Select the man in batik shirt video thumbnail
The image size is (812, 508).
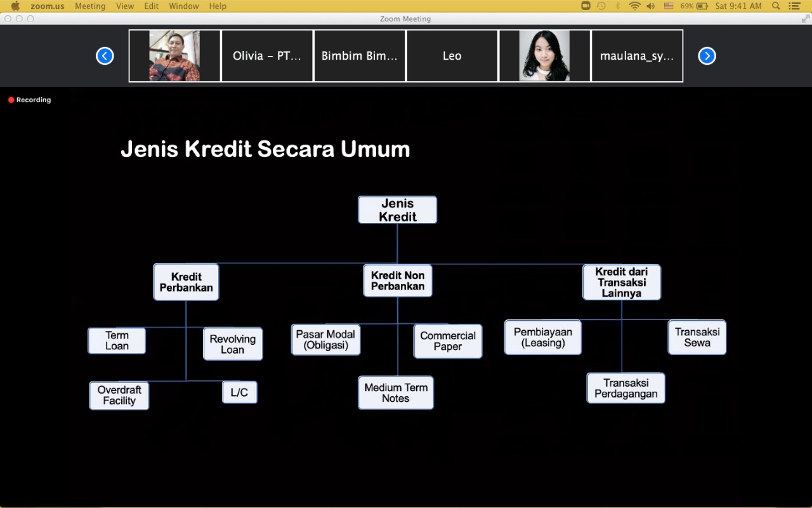click(174, 56)
